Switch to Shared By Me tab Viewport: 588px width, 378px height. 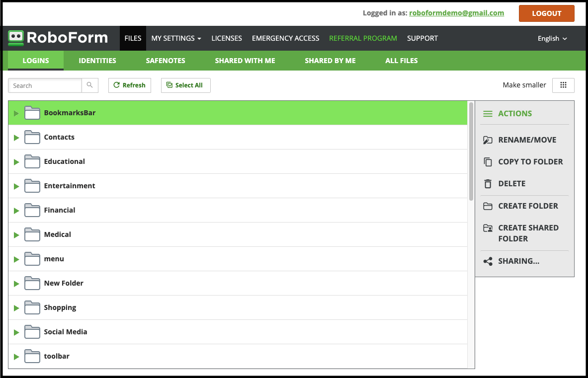(x=330, y=60)
